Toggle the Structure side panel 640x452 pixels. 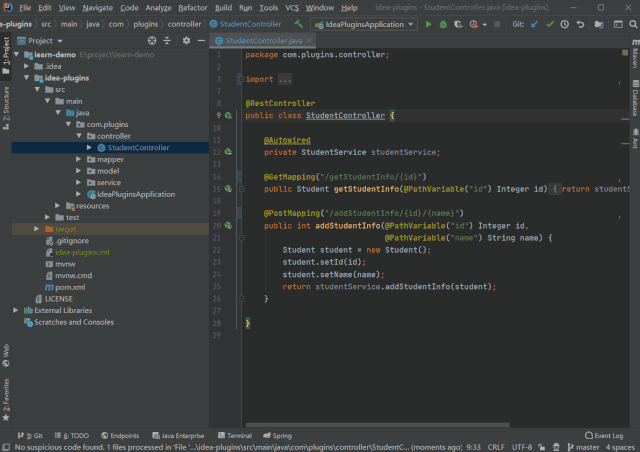pos(5,103)
